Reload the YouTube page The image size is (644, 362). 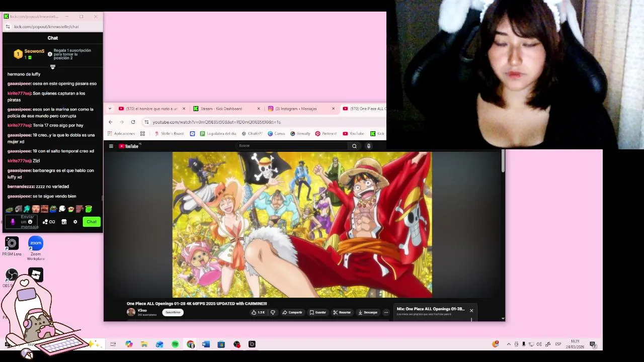133,122
